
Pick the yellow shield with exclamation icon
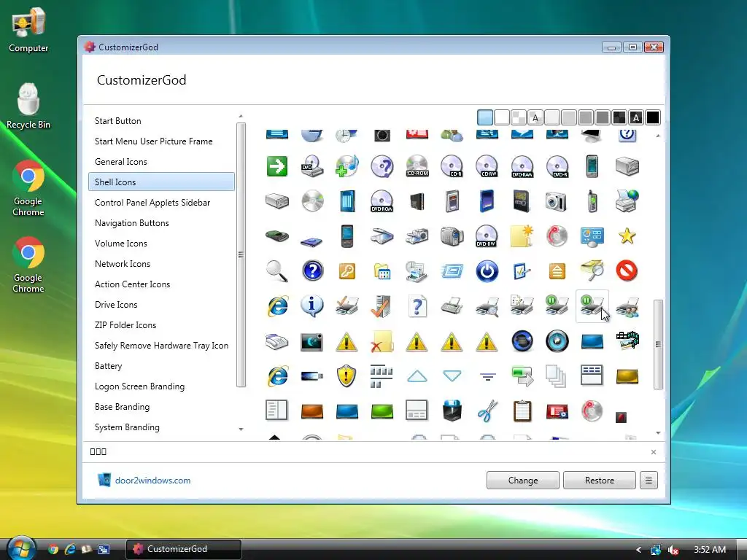[x=347, y=376]
